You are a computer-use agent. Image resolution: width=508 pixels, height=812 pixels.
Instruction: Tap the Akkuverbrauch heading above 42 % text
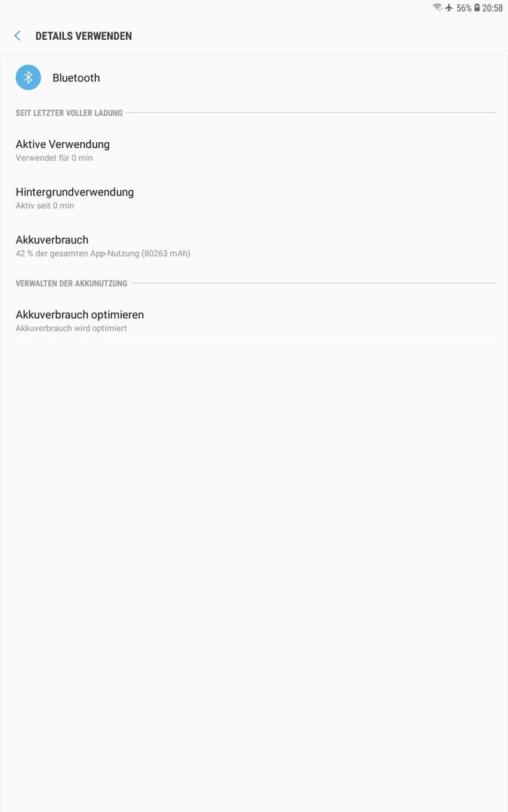coord(52,240)
